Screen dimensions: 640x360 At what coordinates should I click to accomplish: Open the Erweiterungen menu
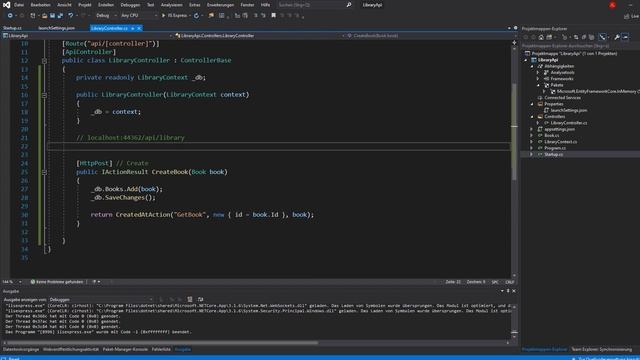220,5
